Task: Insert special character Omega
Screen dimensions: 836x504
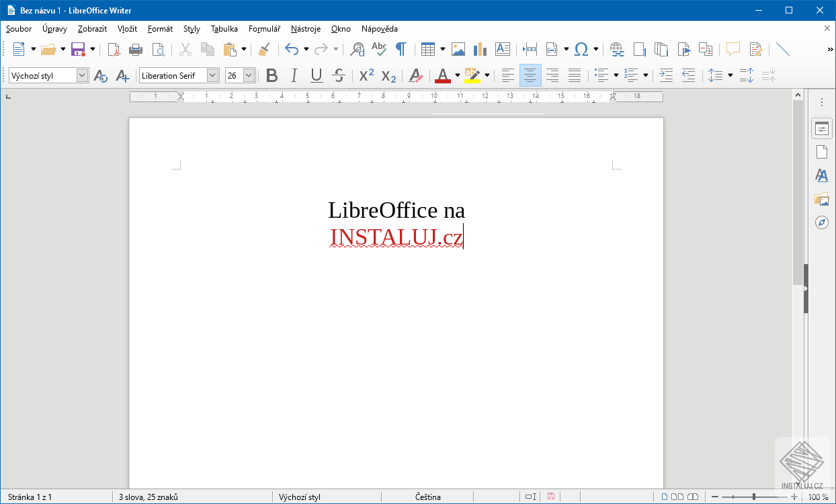Action: (581, 49)
